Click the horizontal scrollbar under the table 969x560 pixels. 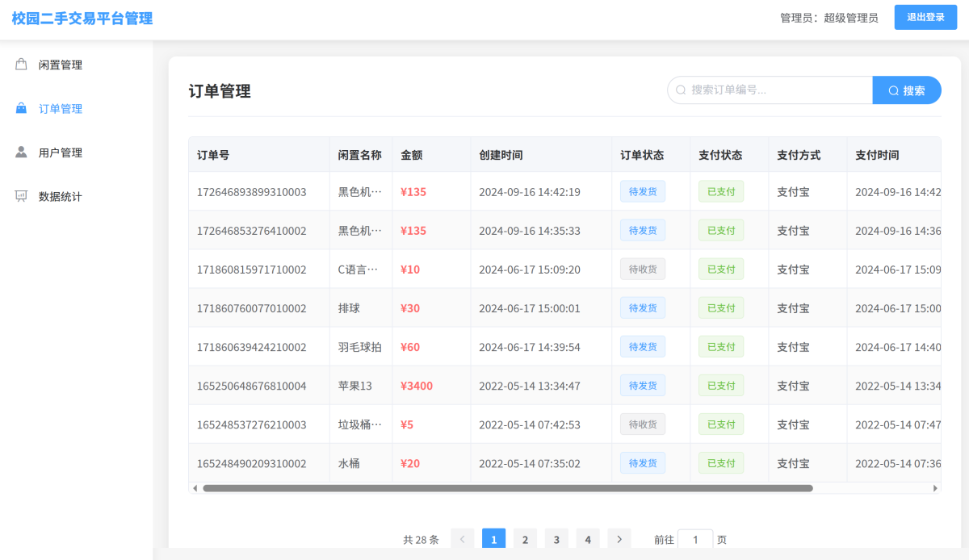[507, 488]
